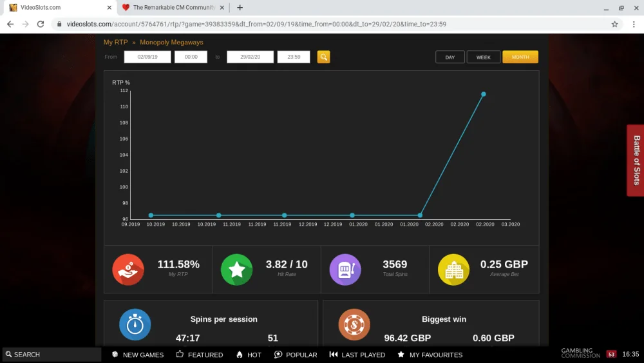Click the highest chart data point near 02.2020
Viewport: 644px width, 363px height.
coord(484,94)
